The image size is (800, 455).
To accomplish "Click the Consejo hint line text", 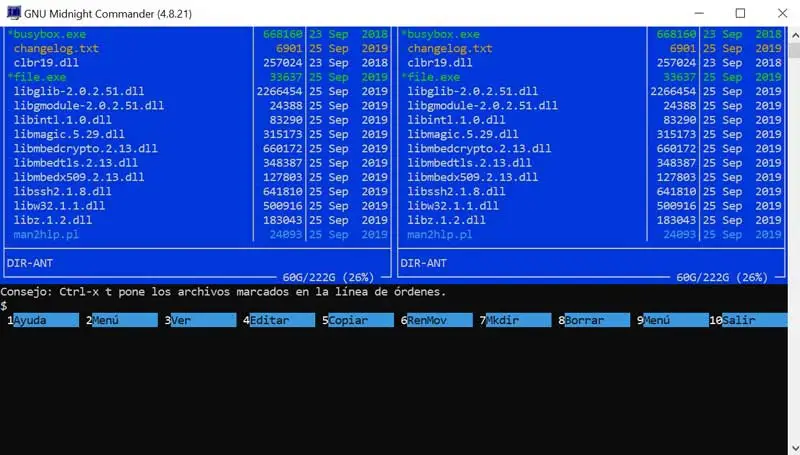I will pos(223,292).
